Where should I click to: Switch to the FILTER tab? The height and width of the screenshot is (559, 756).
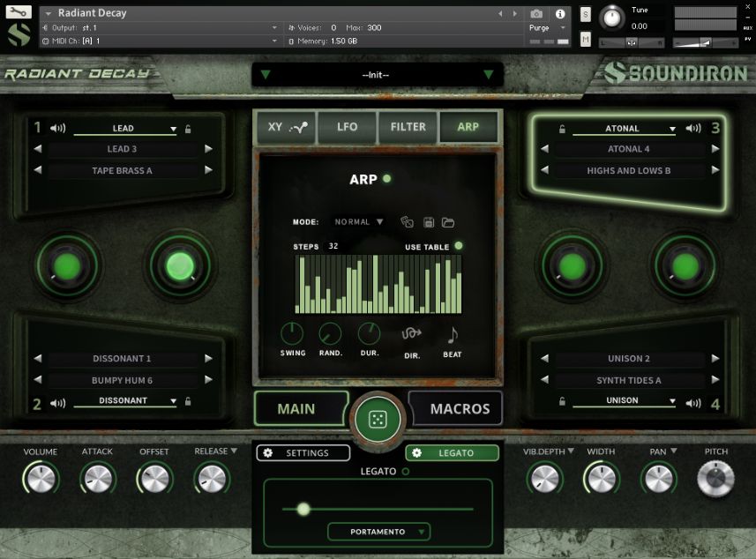[x=408, y=127]
